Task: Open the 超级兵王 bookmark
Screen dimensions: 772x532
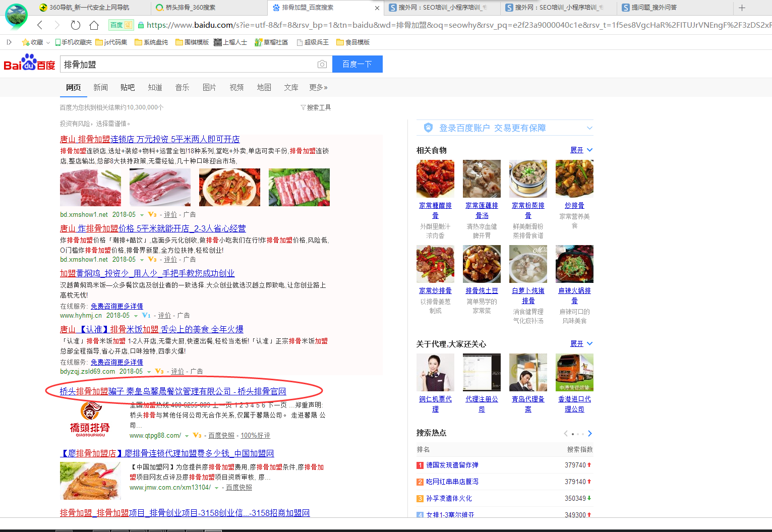Action: click(x=313, y=42)
